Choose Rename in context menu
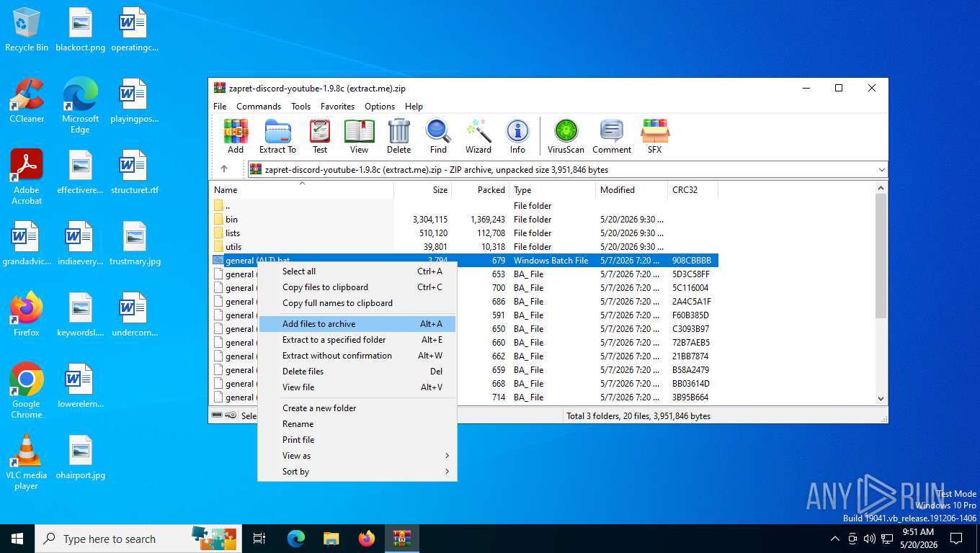The width and height of the screenshot is (980, 553). point(357,424)
